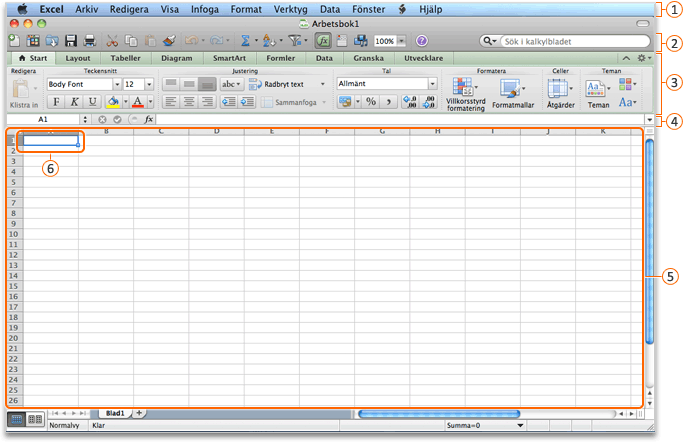
Task: Open the Verktyg menu
Action: [290, 9]
